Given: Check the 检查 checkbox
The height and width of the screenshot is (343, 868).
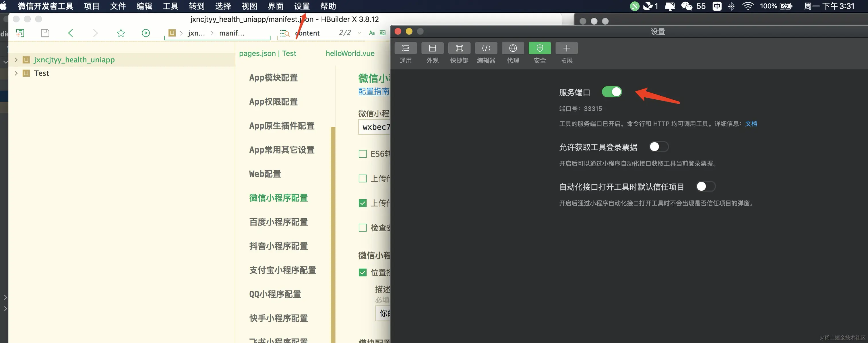Looking at the screenshot, I should point(363,228).
